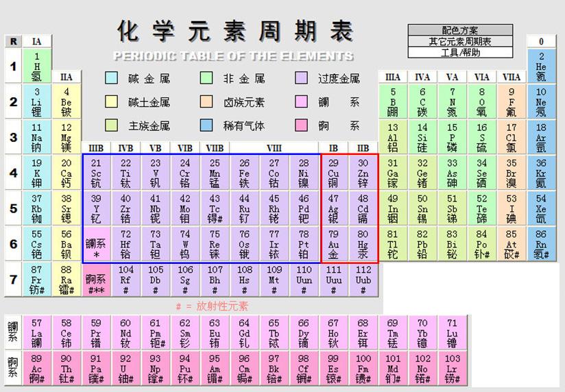Click the 稀有气体 blue legend swatch
The width and height of the screenshot is (565, 392).
pyautogui.click(x=206, y=125)
